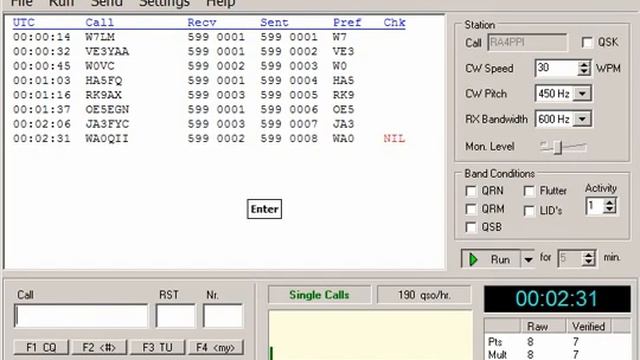Viewport: 640px width, 360px height.
Task: Click the Call entry input field
Action: pyautogui.click(x=81, y=316)
